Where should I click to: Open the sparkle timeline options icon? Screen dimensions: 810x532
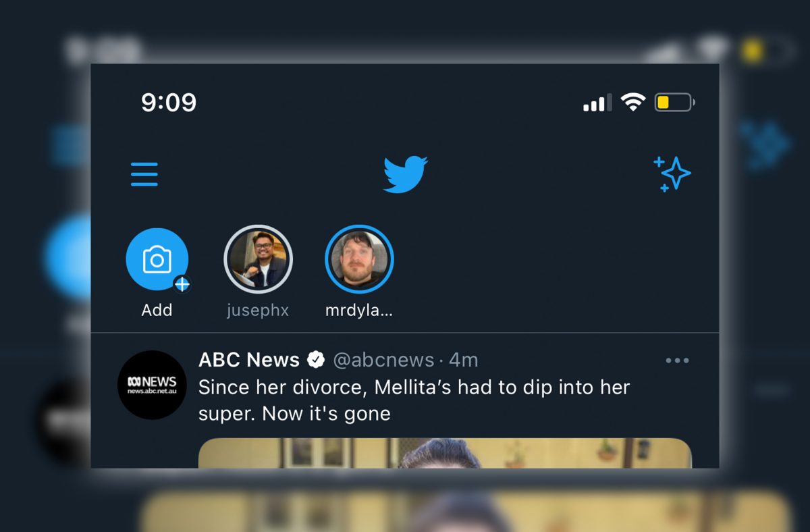672,174
